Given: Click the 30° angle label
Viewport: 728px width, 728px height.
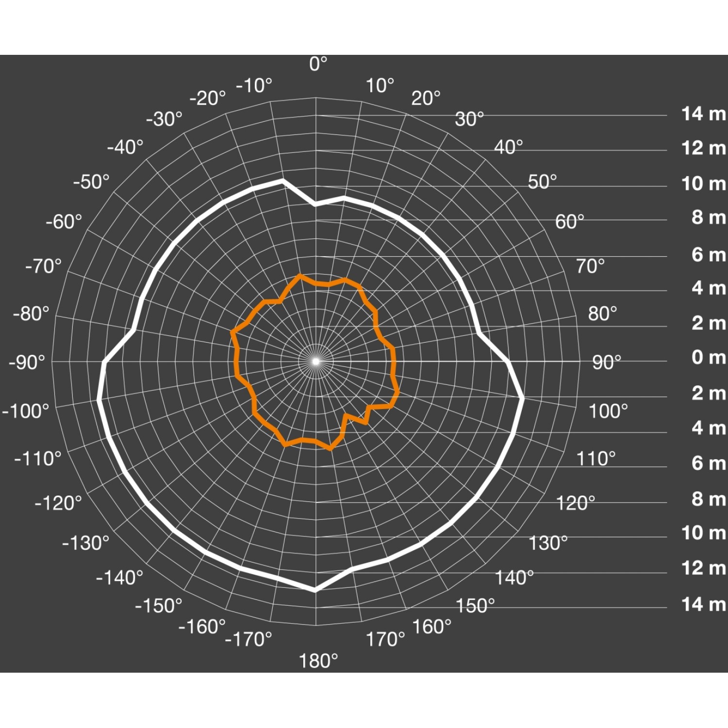Looking at the screenshot, I should [x=469, y=119].
